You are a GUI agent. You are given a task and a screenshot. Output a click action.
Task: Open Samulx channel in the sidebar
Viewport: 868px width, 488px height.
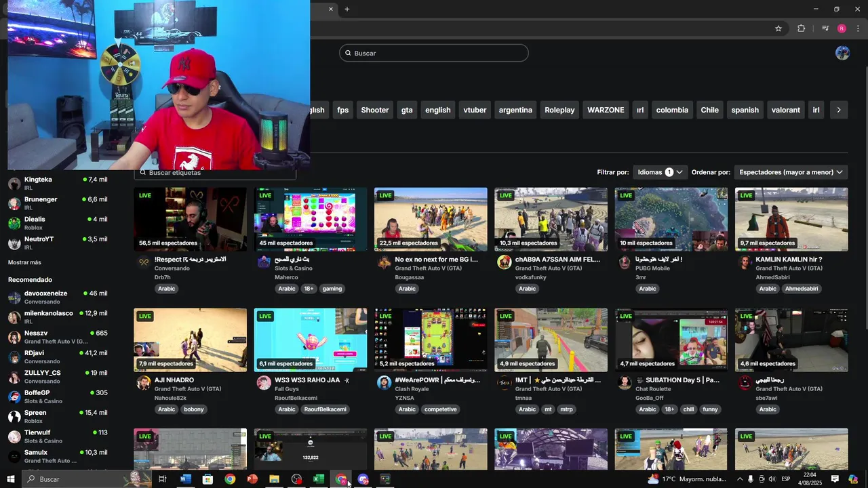[58, 456]
